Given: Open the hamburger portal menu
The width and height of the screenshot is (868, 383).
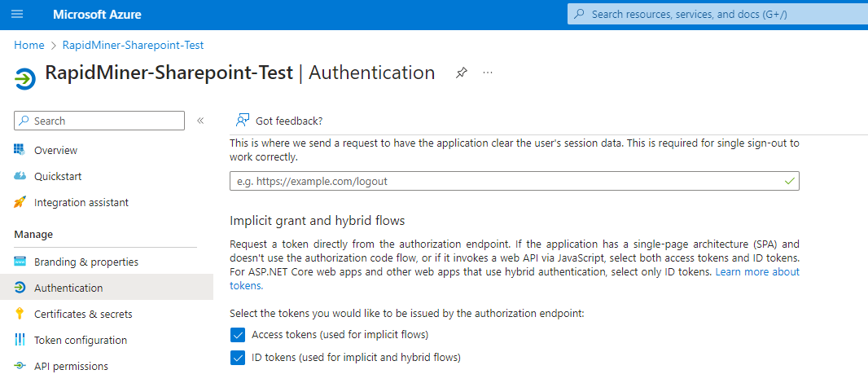Looking at the screenshot, I should (x=17, y=15).
